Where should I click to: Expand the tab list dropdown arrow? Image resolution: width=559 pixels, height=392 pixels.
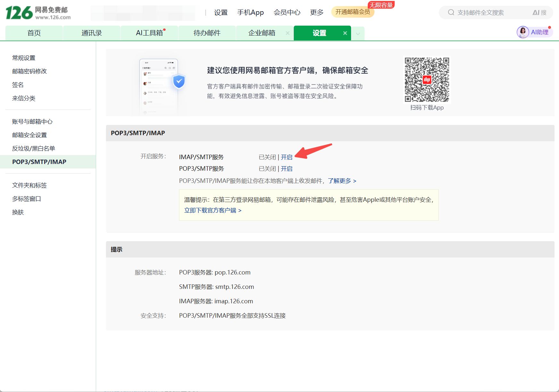[x=358, y=33]
